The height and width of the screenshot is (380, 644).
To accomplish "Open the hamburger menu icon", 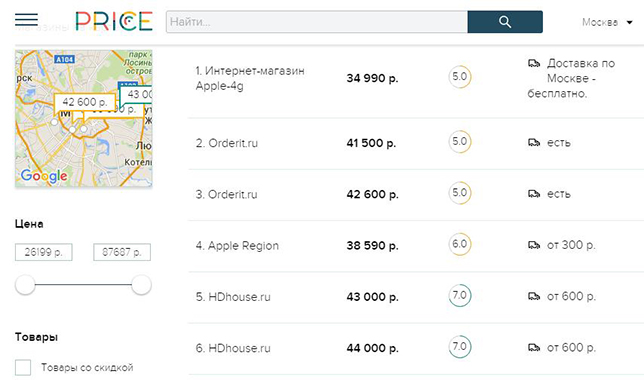I will (26, 19).
